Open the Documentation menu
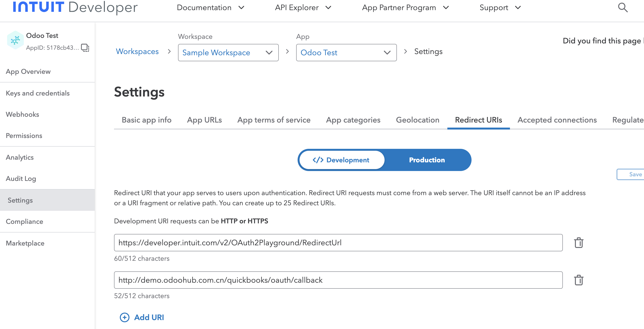 [x=210, y=7]
